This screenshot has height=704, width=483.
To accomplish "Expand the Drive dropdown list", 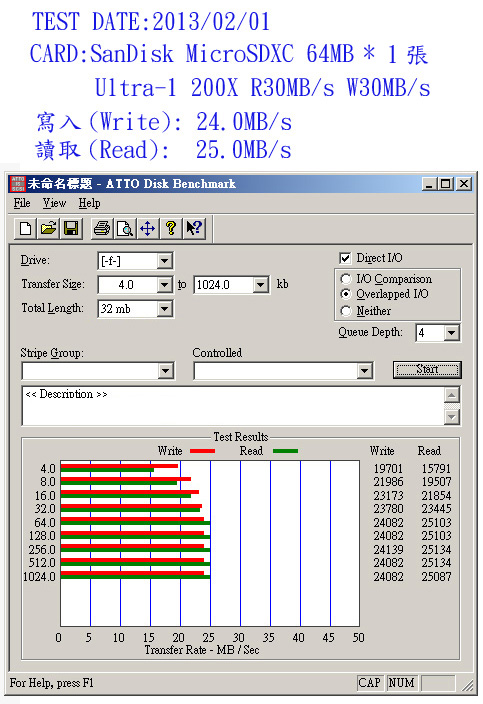I will 165,261.
